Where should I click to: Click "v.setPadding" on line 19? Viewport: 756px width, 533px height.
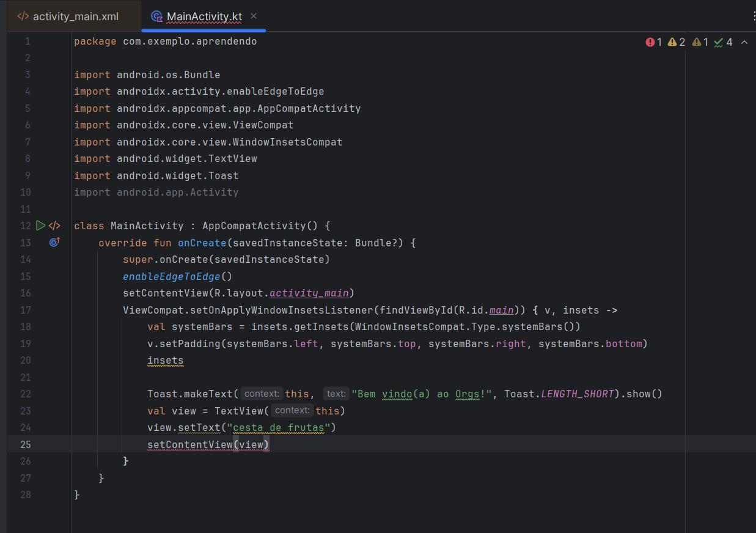[x=184, y=344]
